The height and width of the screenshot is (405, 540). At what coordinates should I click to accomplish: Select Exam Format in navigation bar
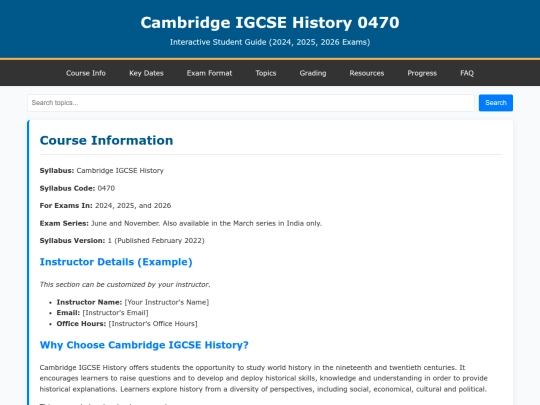tap(209, 73)
